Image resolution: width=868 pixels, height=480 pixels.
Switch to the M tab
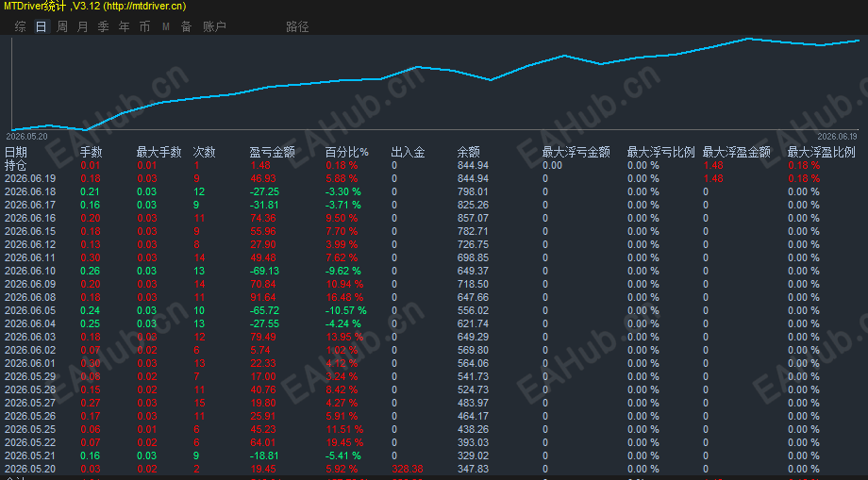(x=166, y=26)
